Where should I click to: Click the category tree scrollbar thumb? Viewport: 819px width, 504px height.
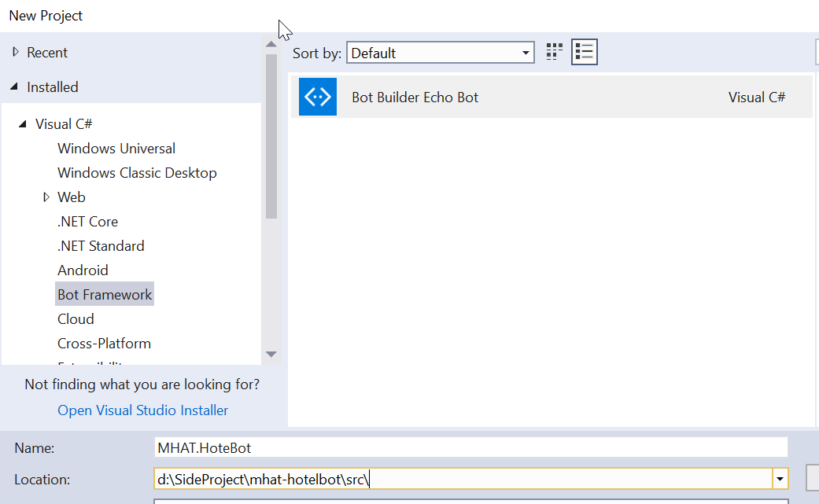pyautogui.click(x=271, y=136)
